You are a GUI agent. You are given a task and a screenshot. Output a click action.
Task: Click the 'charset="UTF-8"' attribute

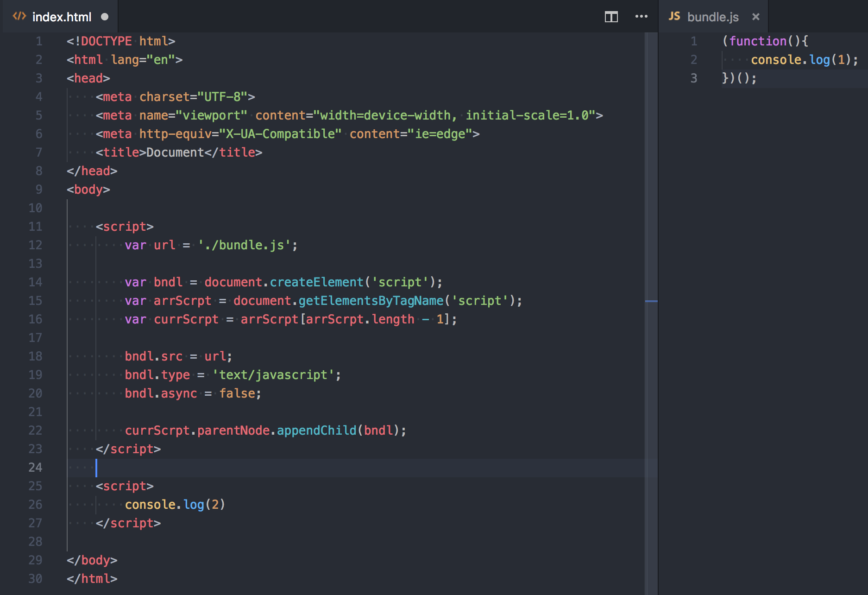194,97
